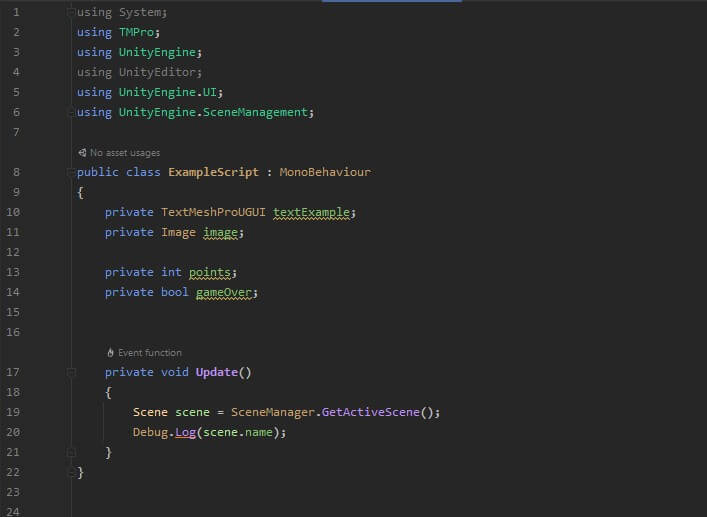This screenshot has width=707, height=517.
Task: Click fold end marker at line 21
Action: coord(71,452)
